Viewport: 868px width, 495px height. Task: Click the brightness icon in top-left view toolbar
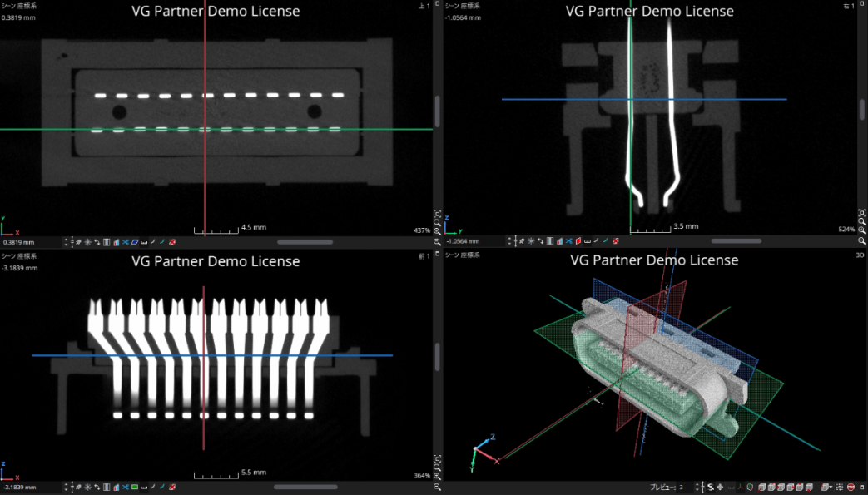[88, 242]
